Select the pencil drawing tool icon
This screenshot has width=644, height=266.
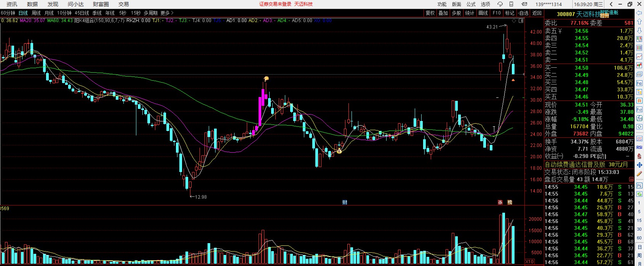click(x=639, y=174)
